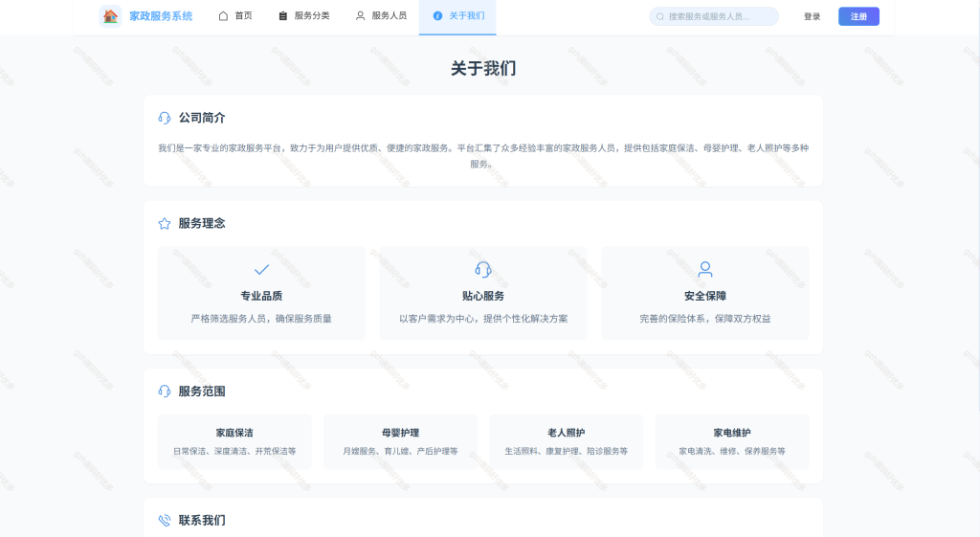980x537 pixels.
Task: Click the 贴心服务 card title
Action: (x=483, y=296)
